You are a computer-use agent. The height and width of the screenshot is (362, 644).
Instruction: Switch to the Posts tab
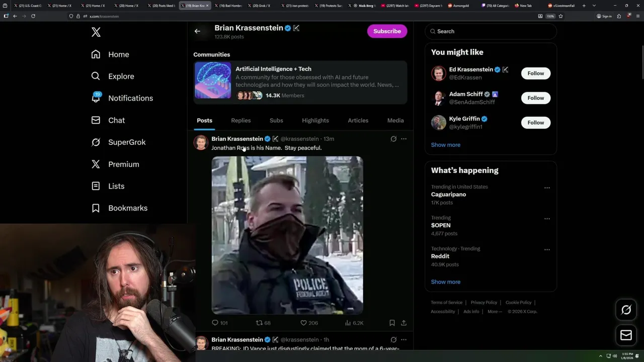pos(204,121)
